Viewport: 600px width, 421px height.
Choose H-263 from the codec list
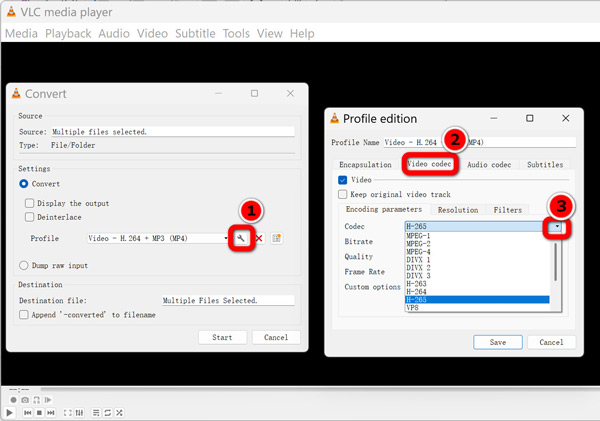(x=477, y=284)
